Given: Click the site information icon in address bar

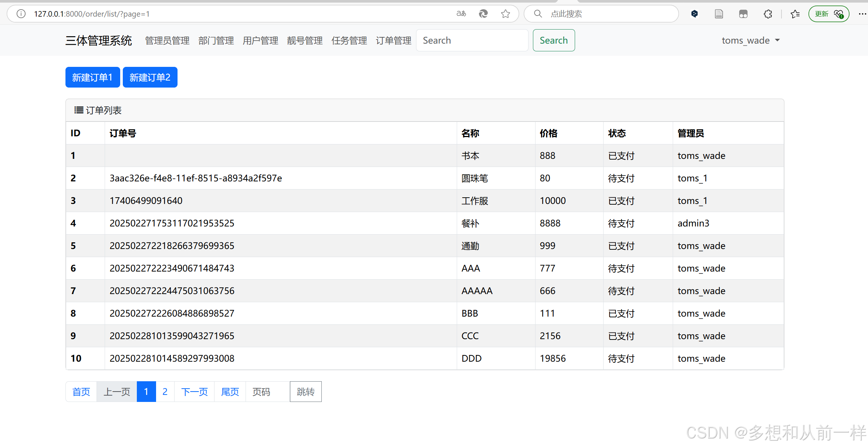Looking at the screenshot, I should click(x=21, y=14).
